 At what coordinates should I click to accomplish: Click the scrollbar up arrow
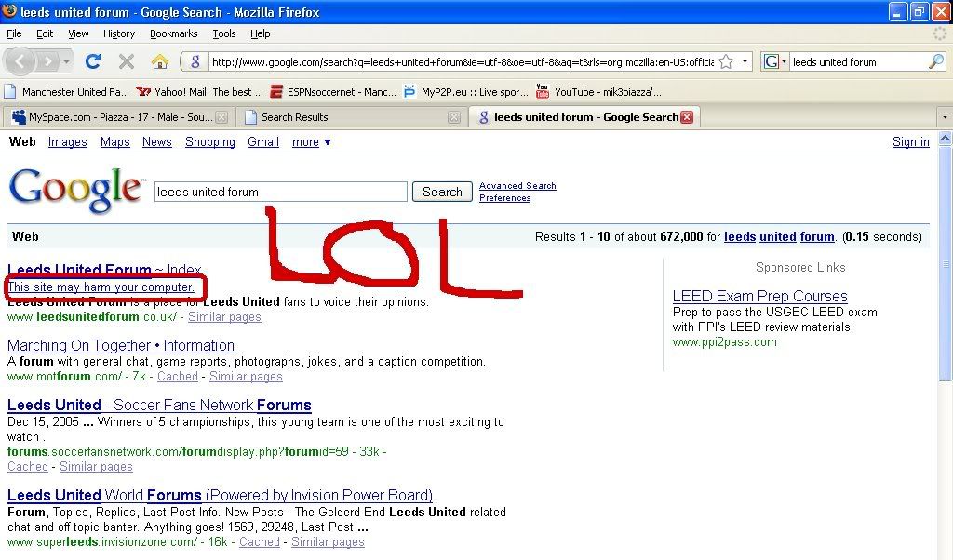pyautogui.click(x=946, y=138)
